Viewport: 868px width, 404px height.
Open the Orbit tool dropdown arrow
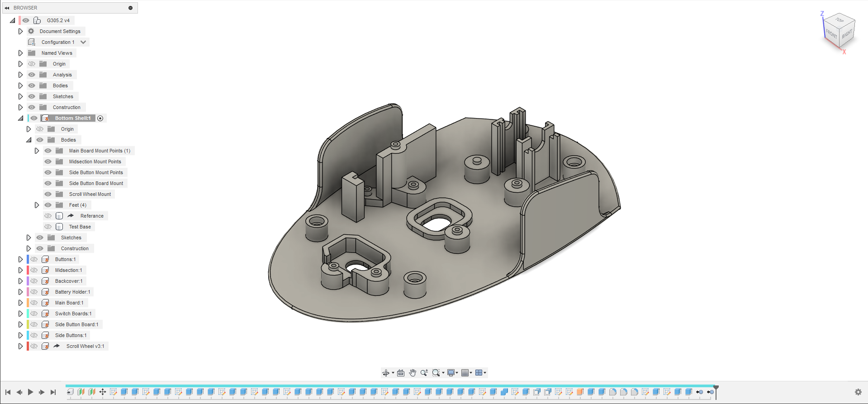click(393, 373)
